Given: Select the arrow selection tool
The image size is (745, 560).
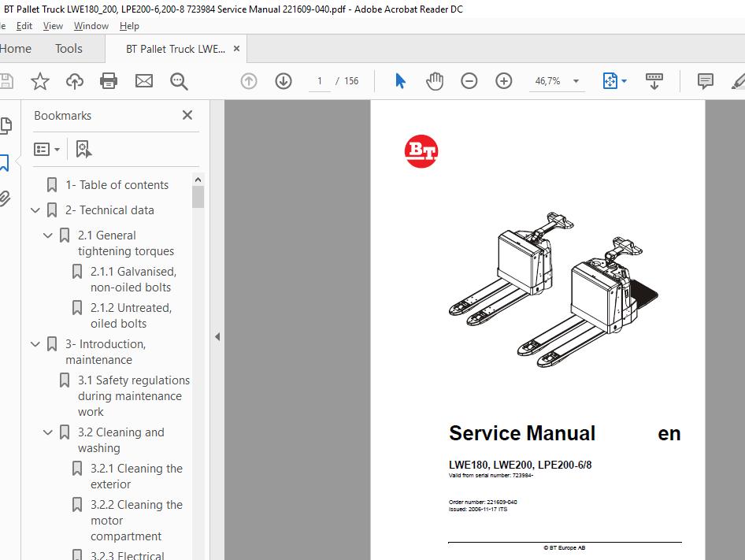Looking at the screenshot, I should [x=400, y=81].
